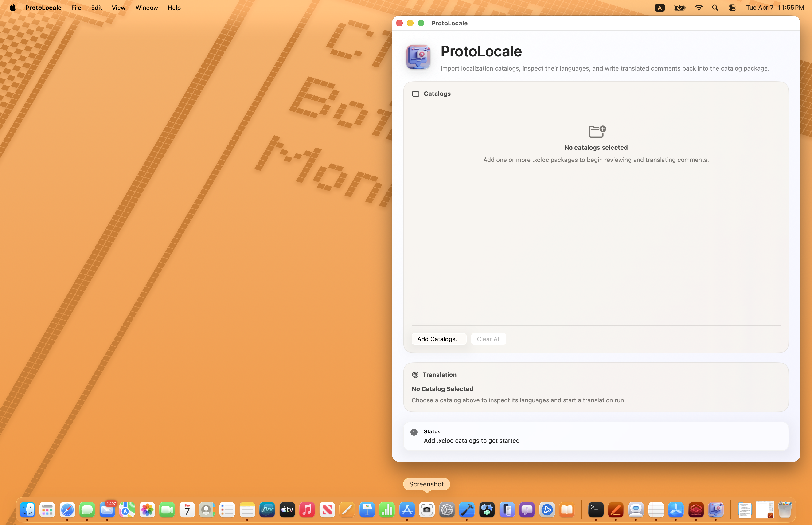812x525 pixels.
Task: Open the Window menu
Action: pyautogui.click(x=146, y=8)
